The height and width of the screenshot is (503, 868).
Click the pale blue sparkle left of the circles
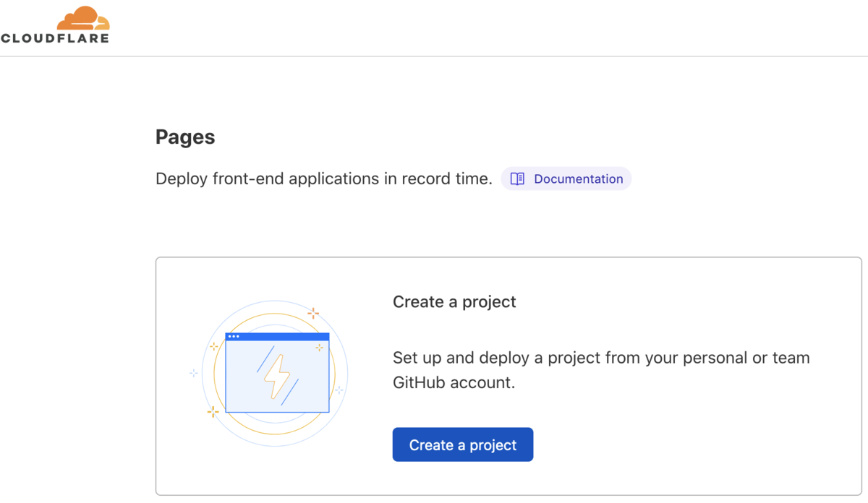point(194,373)
